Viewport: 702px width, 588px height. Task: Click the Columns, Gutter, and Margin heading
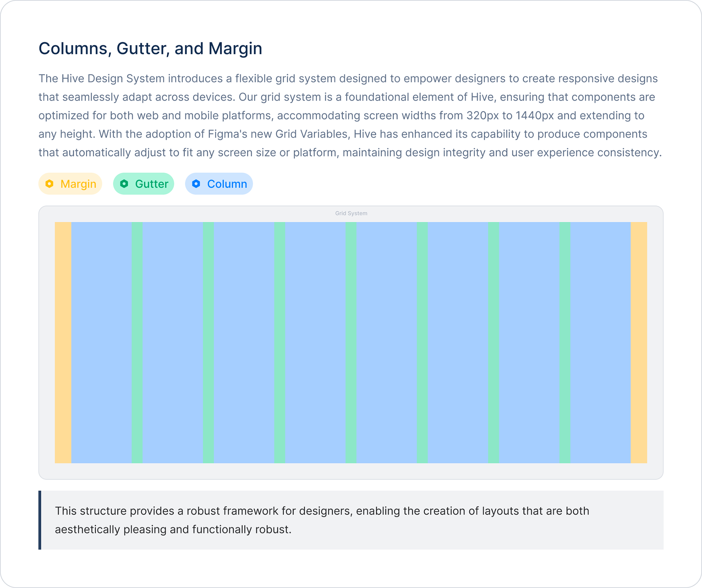coord(150,48)
